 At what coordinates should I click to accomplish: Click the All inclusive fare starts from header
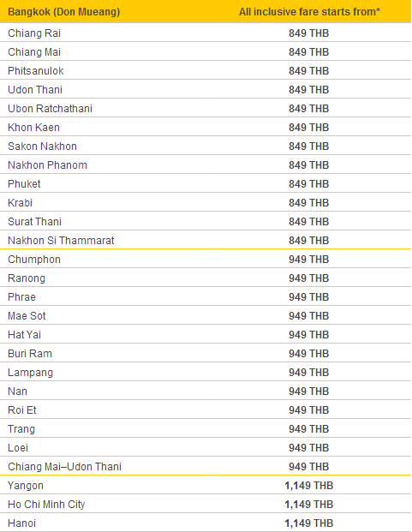point(309,12)
